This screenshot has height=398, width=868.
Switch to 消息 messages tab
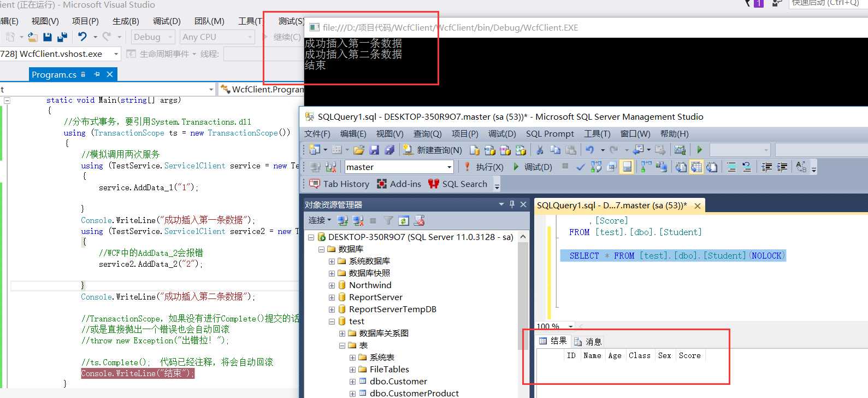588,341
